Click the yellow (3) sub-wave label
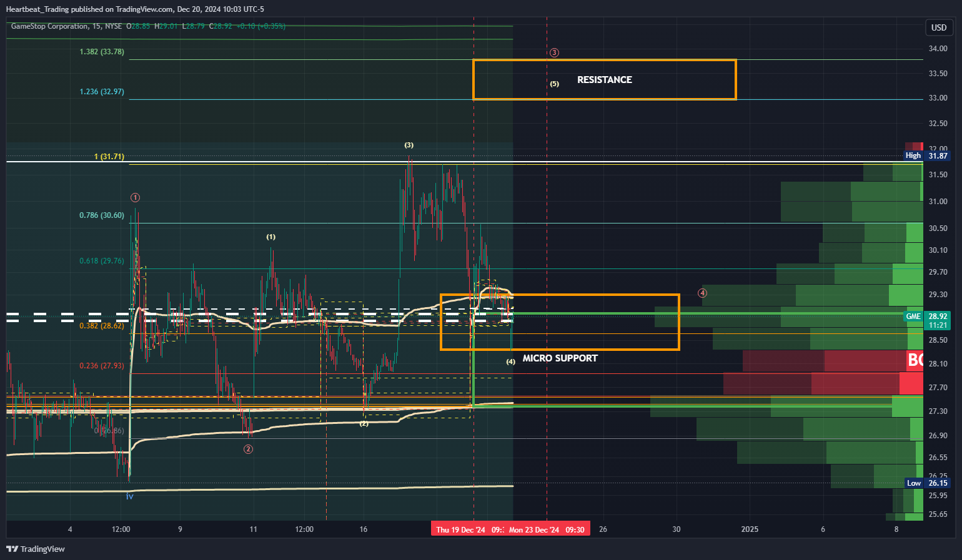Image resolution: width=962 pixels, height=560 pixels. tap(409, 145)
